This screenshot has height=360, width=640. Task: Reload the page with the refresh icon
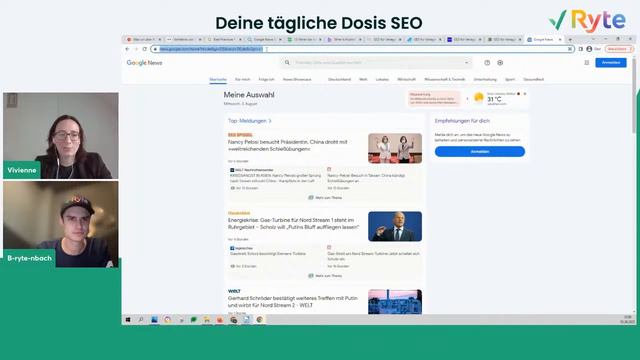[144, 49]
